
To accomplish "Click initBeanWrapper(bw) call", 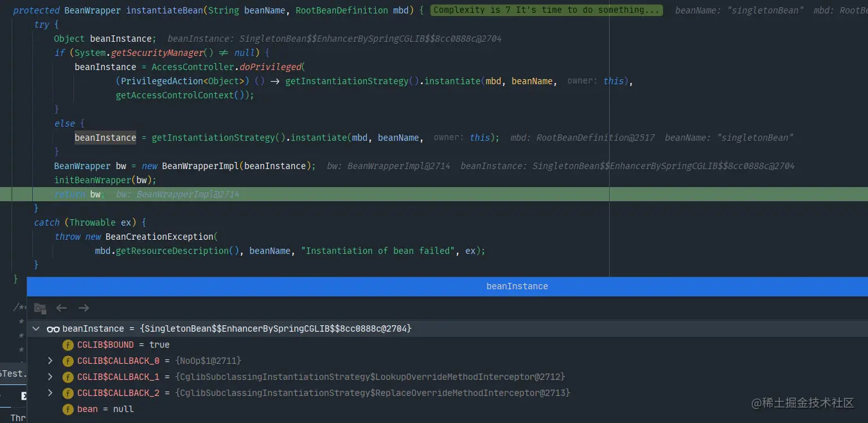I will 103,180.
